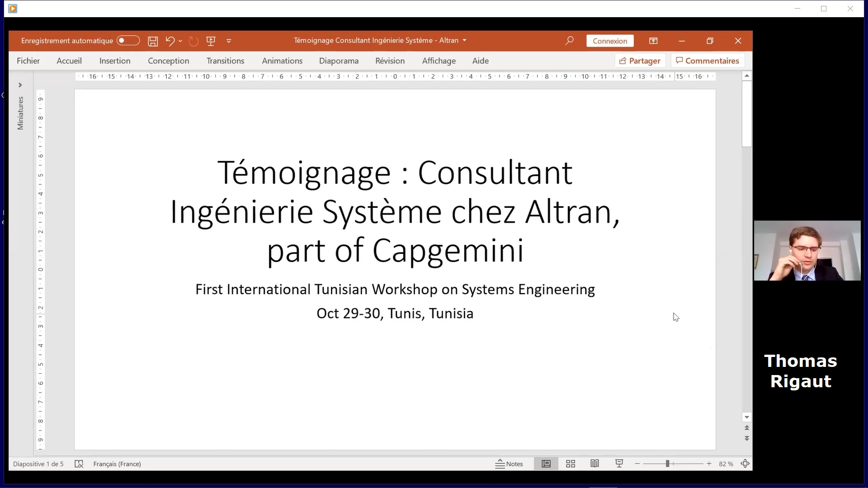Switch to Slide Sorter view
This screenshot has width=868, height=488.
click(x=571, y=464)
